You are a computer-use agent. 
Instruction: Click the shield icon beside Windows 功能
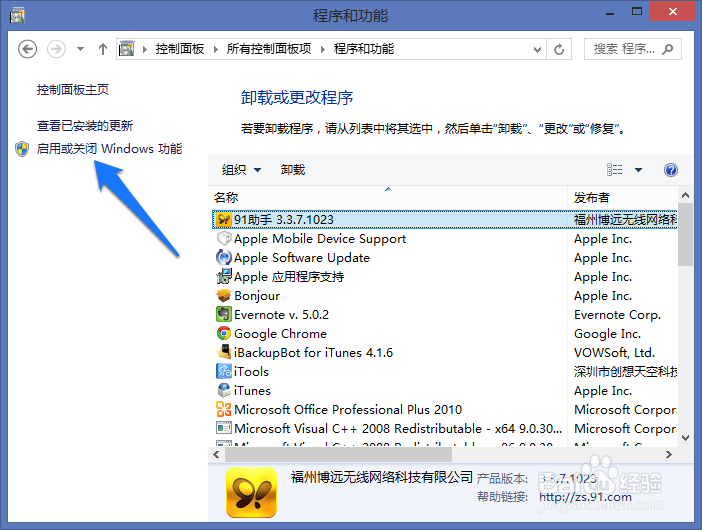[x=21, y=149]
